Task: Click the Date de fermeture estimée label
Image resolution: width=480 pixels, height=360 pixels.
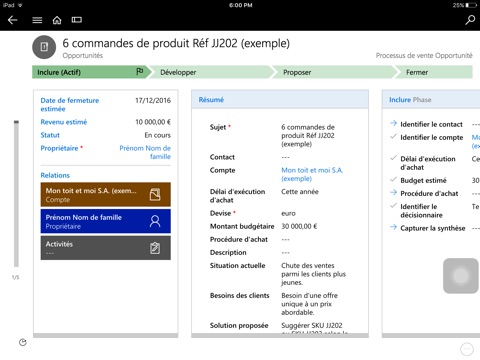Action: [x=70, y=105]
